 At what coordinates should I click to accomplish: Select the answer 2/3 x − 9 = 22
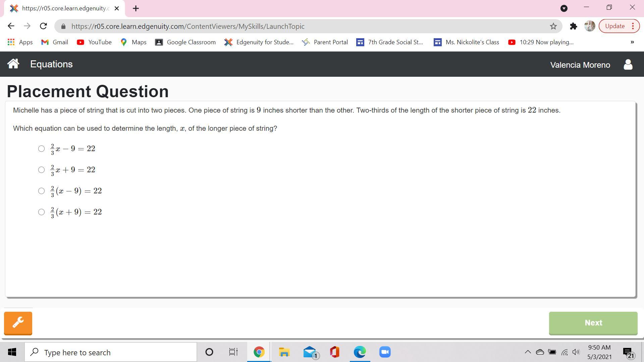click(41, 148)
